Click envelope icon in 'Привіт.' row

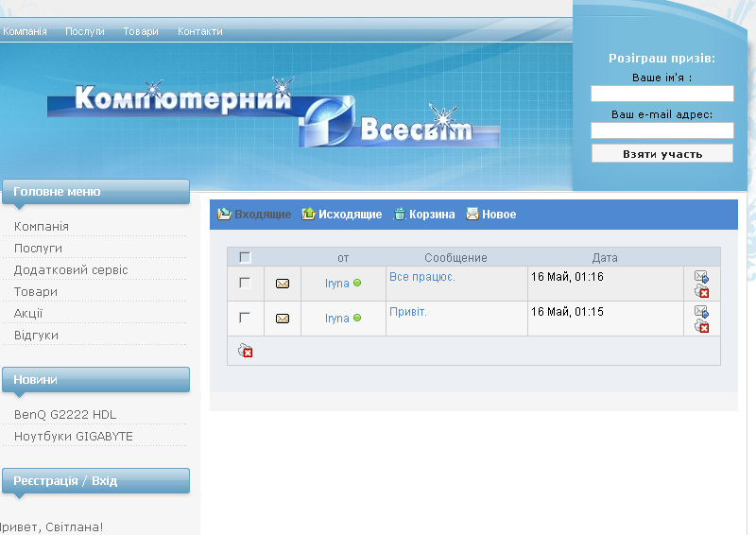click(x=283, y=319)
